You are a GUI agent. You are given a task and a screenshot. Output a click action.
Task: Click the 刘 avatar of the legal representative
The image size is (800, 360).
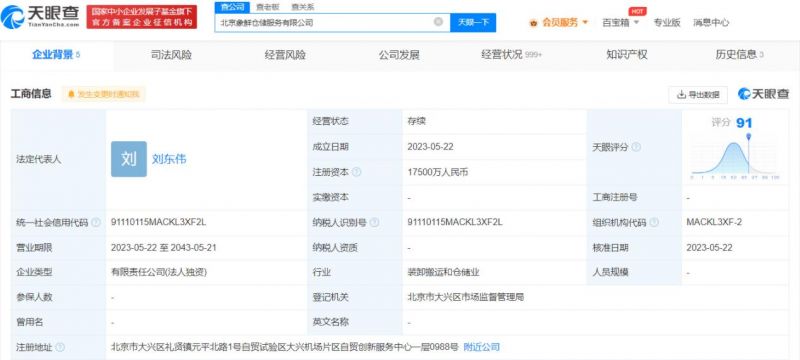click(129, 159)
